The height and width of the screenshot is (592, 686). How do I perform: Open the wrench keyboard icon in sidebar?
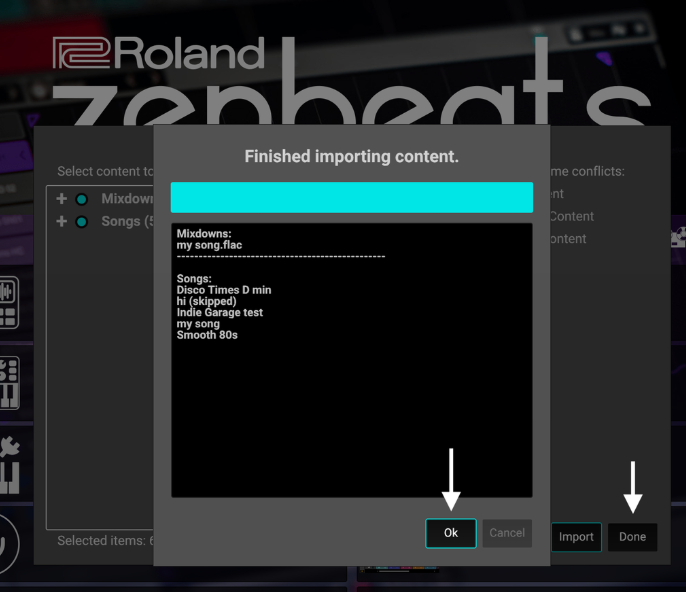10,465
